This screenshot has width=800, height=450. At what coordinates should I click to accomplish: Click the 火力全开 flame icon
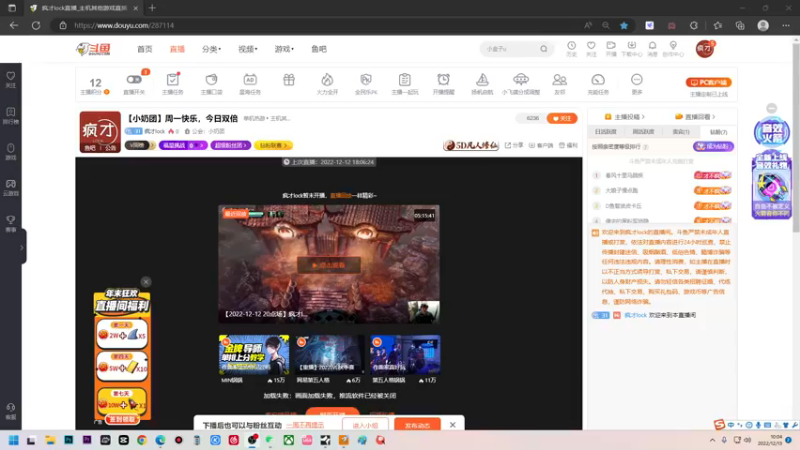pyautogui.click(x=327, y=80)
